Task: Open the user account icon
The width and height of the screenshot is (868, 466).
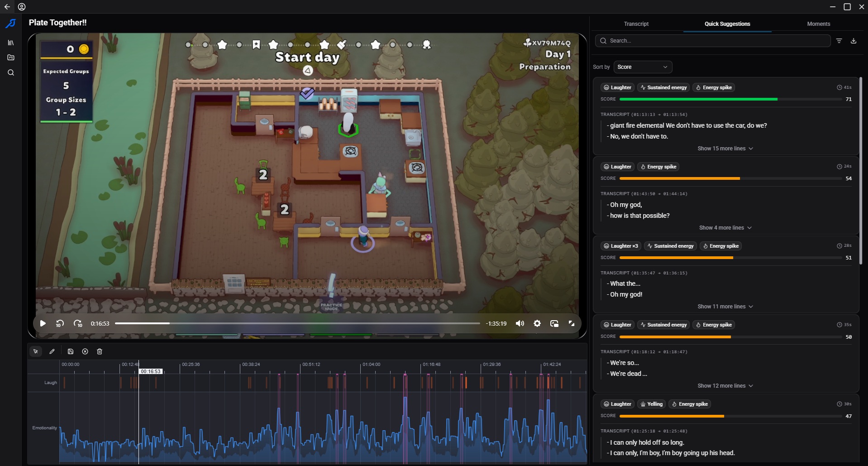Action: click(22, 7)
